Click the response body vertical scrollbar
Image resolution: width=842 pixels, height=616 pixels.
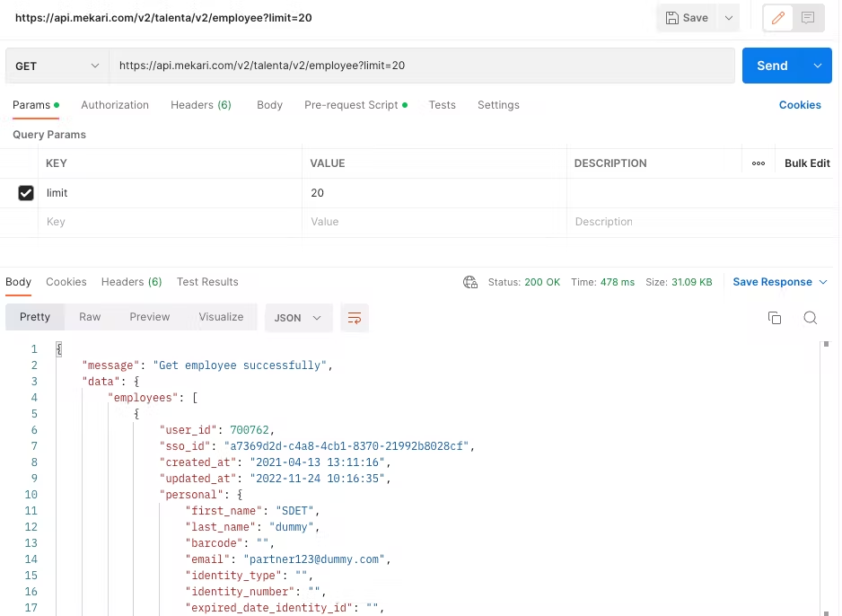826,478
